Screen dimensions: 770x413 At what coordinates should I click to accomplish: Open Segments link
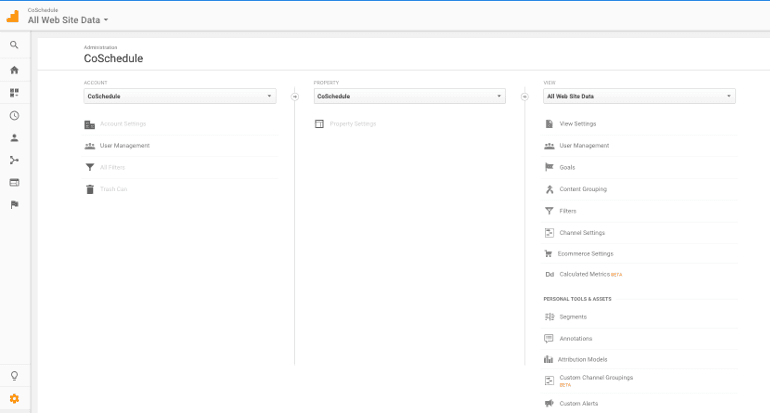(573, 317)
